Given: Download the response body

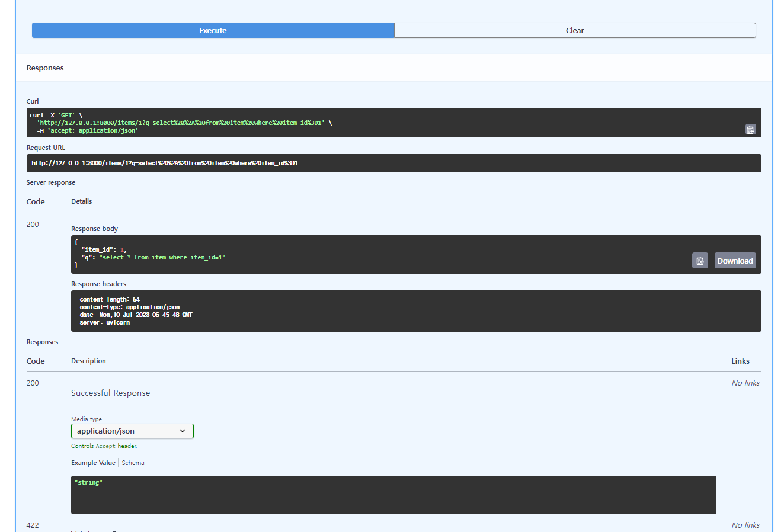Looking at the screenshot, I should (735, 261).
